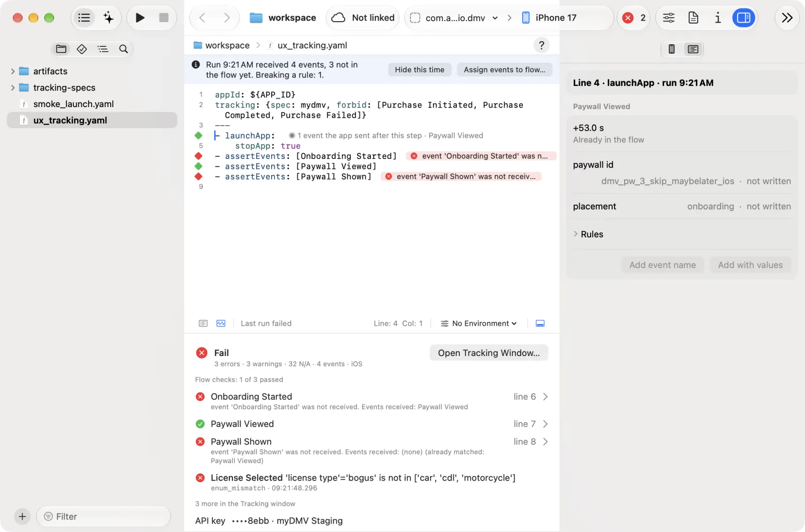
Task: Click Assign events to flow...
Action: 505,70
